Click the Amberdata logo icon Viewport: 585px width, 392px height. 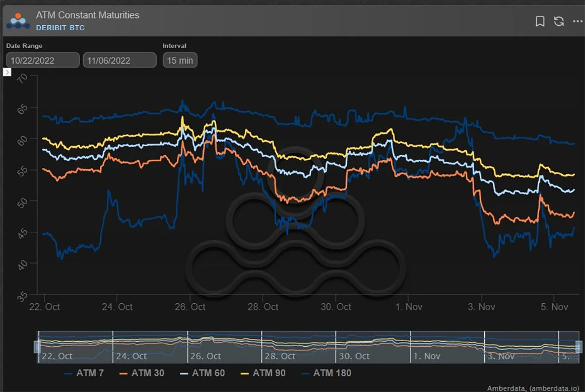pyautogui.click(x=18, y=21)
